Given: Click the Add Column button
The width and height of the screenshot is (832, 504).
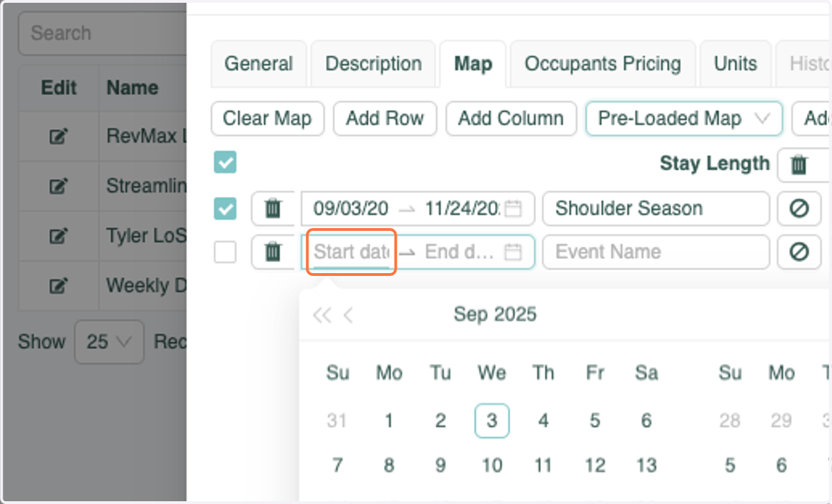Looking at the screenshot, I should pyautogui.click(x=511, y=119).
